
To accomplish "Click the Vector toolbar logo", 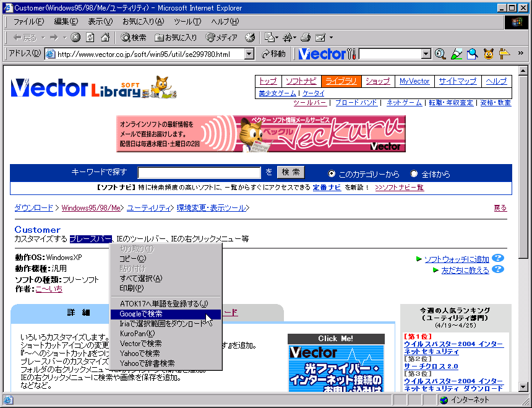I will pyautogui.click(x=322, y=54).
